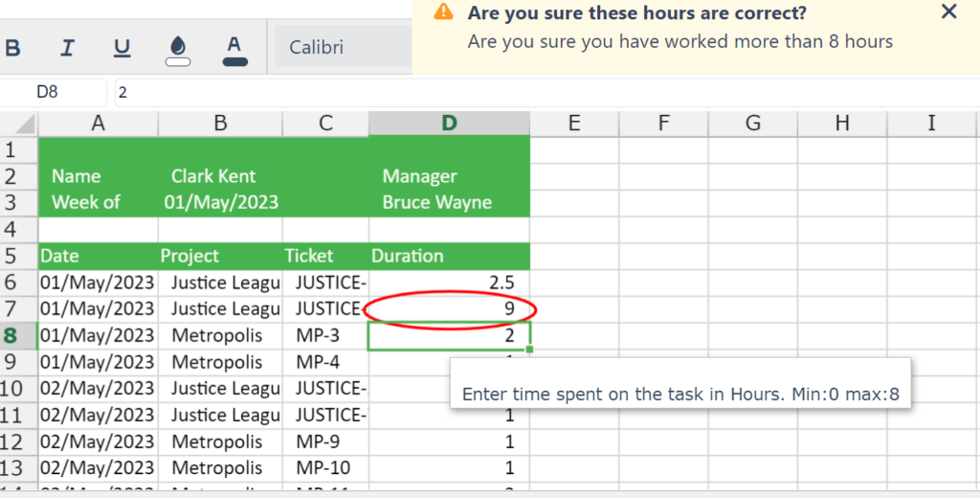The image size is (980, 498).
Task: Select row 4 header
Action: 19,230
